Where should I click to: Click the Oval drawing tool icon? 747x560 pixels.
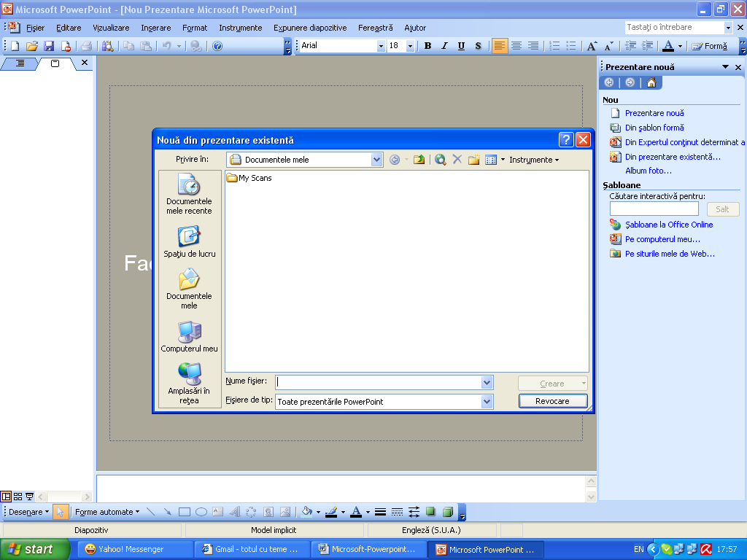pos(201,512)
